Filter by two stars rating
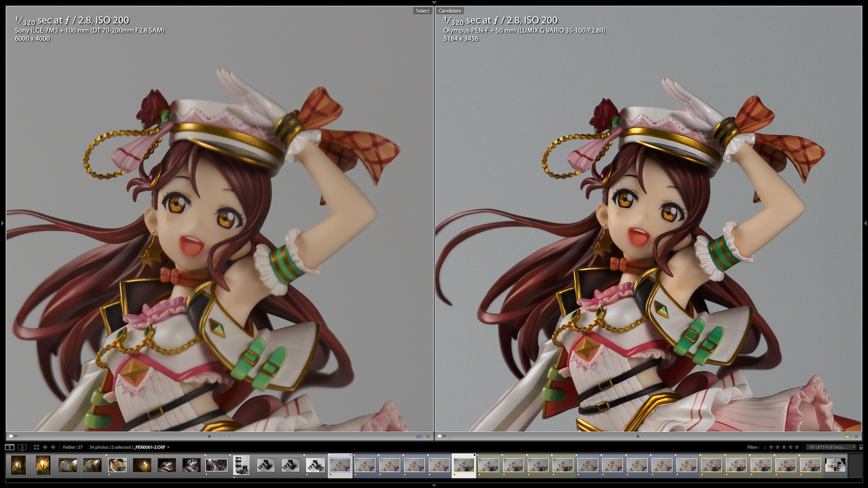868x488 pixels. coord(778,447)
